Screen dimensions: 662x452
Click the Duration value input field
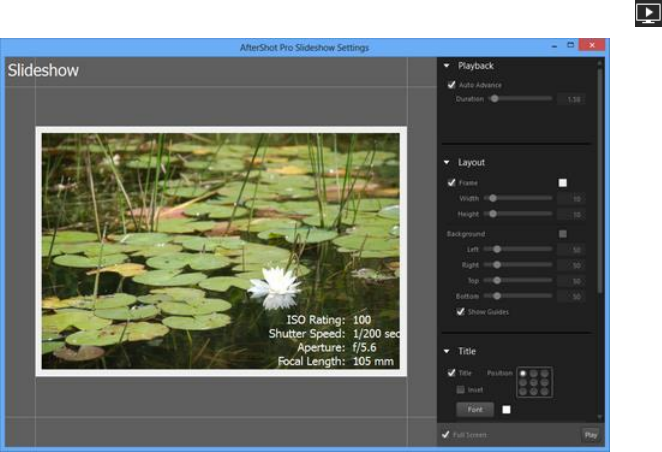[572, 100]
